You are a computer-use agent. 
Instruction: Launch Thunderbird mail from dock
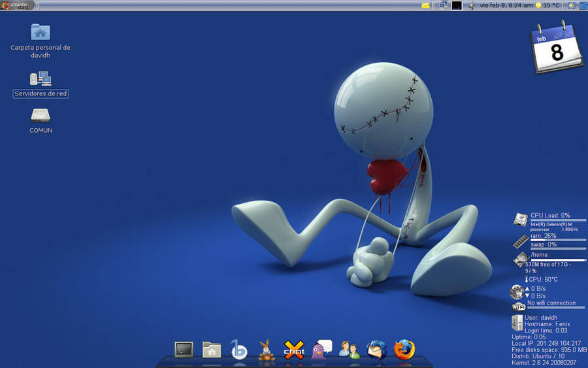pos(376,350)
